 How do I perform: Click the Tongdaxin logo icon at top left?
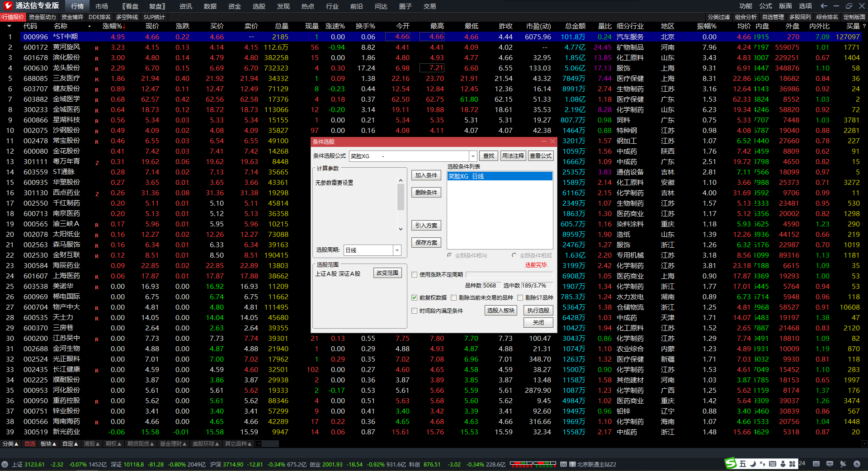8,6
